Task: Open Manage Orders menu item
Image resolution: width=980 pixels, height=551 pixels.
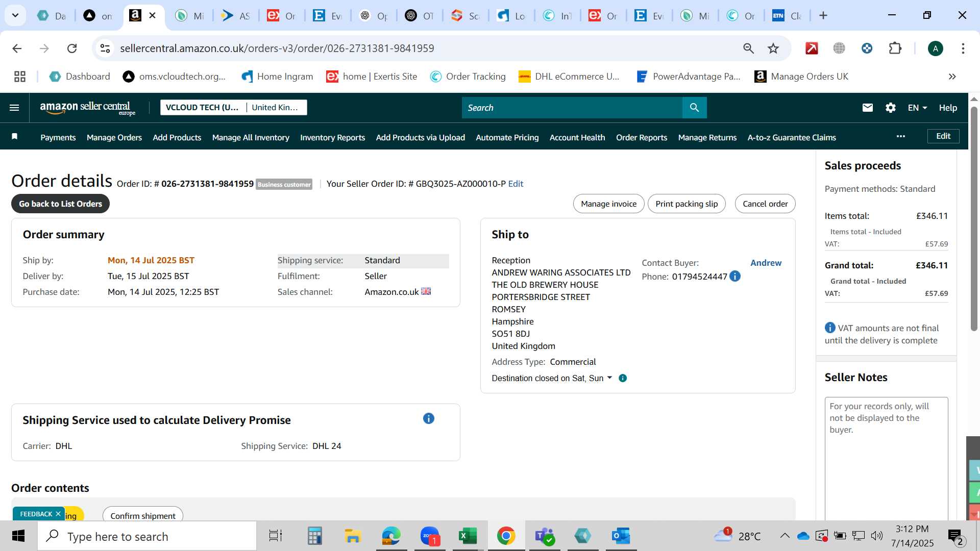Action: click(x=114, y=137)
